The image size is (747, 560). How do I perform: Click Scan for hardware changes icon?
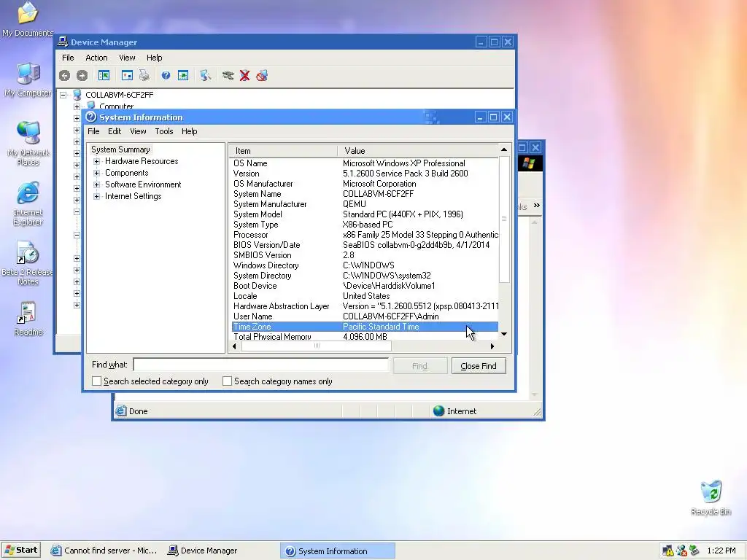click(x=205, y=75)
